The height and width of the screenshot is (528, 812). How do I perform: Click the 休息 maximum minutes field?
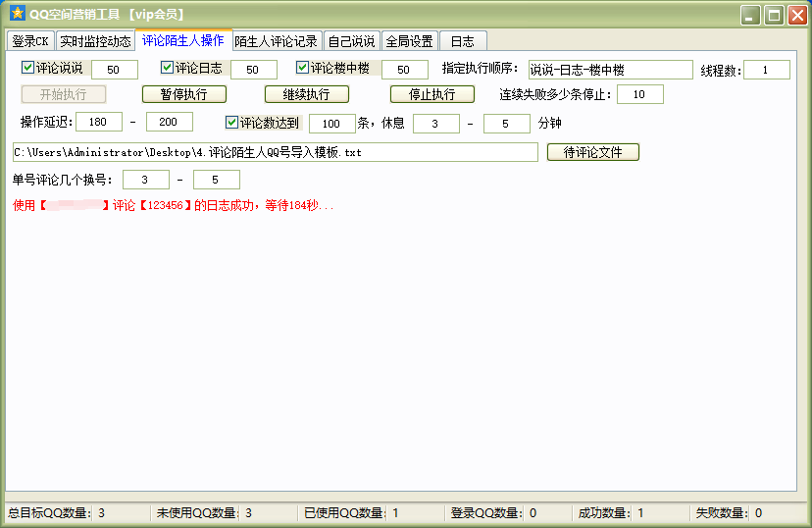506,124
